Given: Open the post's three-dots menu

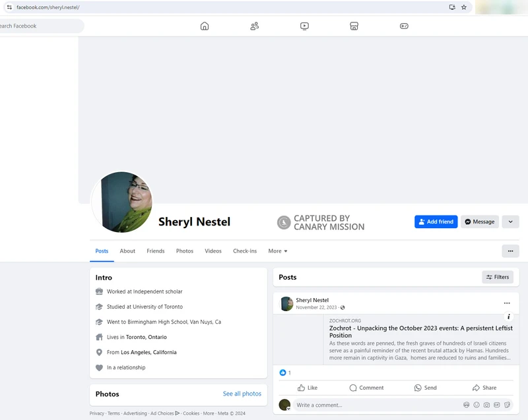Looking at the screenshot, I should (507, 303).
